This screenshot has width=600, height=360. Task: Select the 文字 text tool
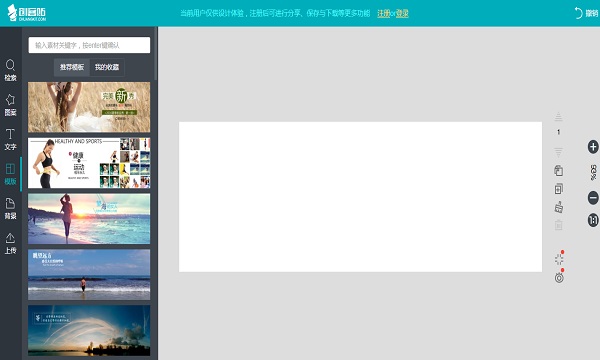(x=10, y=139)
